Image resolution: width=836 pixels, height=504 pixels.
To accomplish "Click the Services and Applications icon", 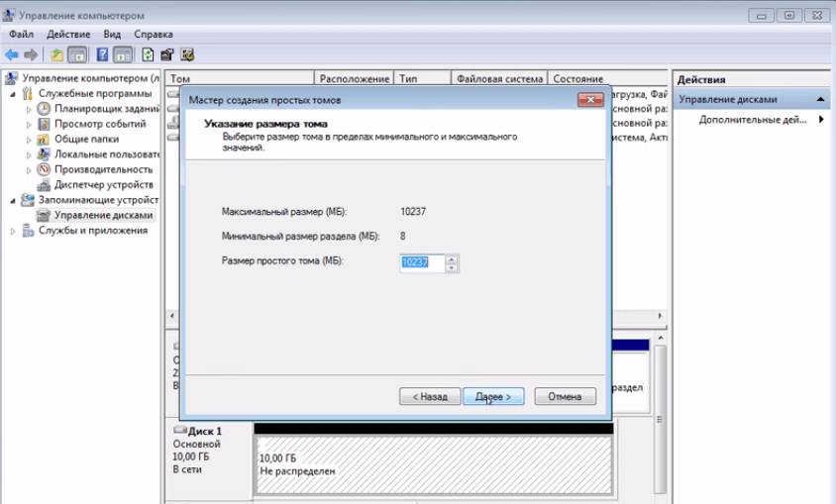I will coord(28,231).
